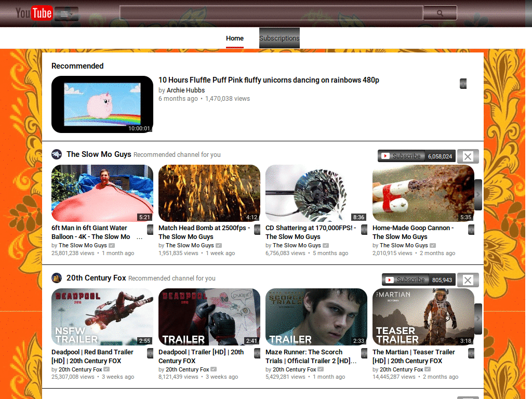The height and width of the screenshot is (399, 532).
Task: Click 20th Century Fox uploader under Martian trailer
Action: click(402, 369)
